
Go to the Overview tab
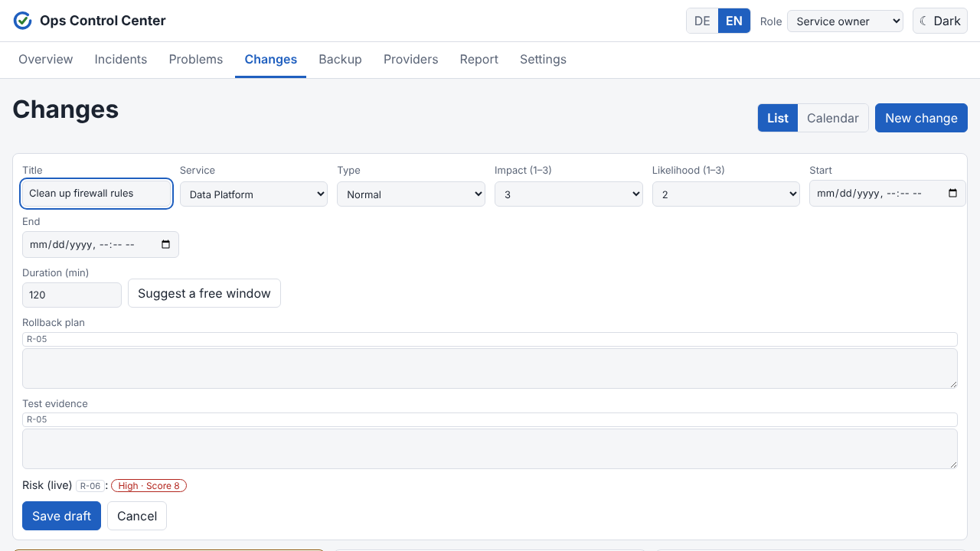pyautogui.click(x=46, y=59)
